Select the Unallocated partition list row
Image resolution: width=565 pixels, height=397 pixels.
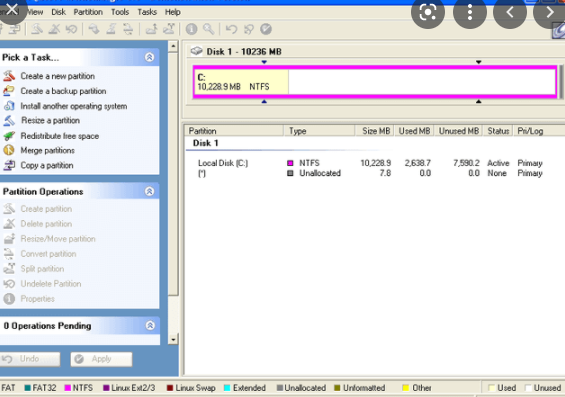click(370, 173)
